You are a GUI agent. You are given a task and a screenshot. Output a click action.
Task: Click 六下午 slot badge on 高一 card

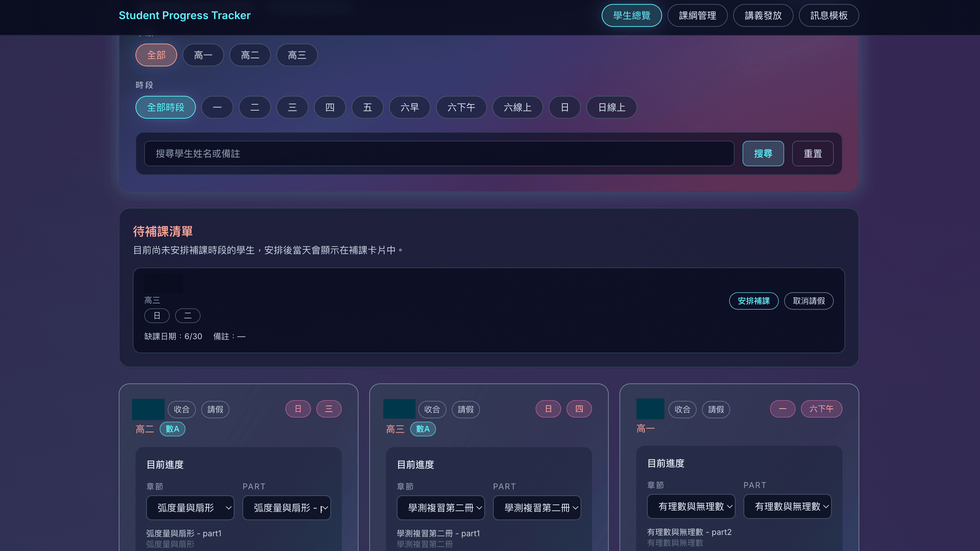[x=822, y=409]
